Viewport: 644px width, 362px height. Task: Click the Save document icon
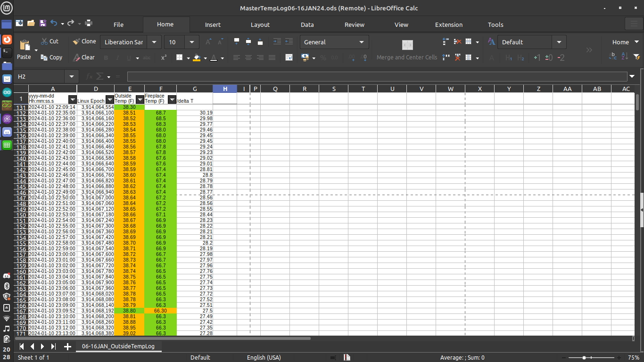(42, 23)
